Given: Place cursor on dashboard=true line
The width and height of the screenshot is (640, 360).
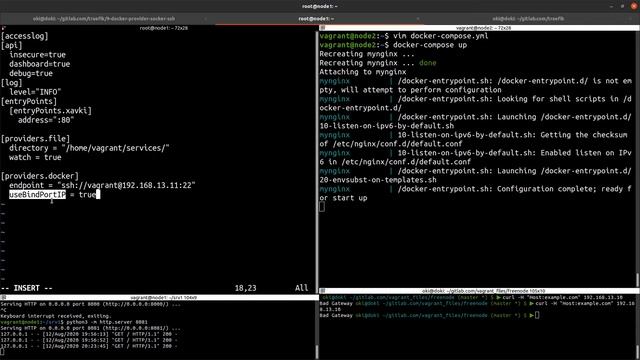Looking at the screenshot, I should [40, 64].
